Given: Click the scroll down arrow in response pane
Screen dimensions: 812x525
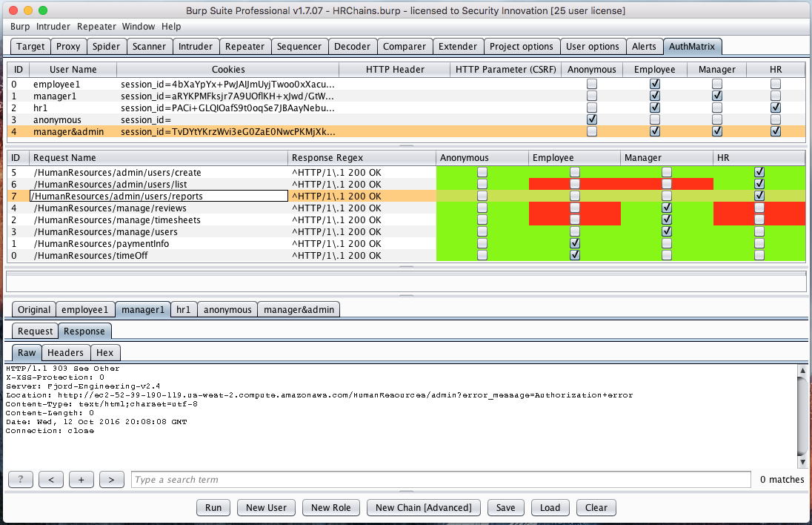Looking at the screenshot, I should [802, 460].
